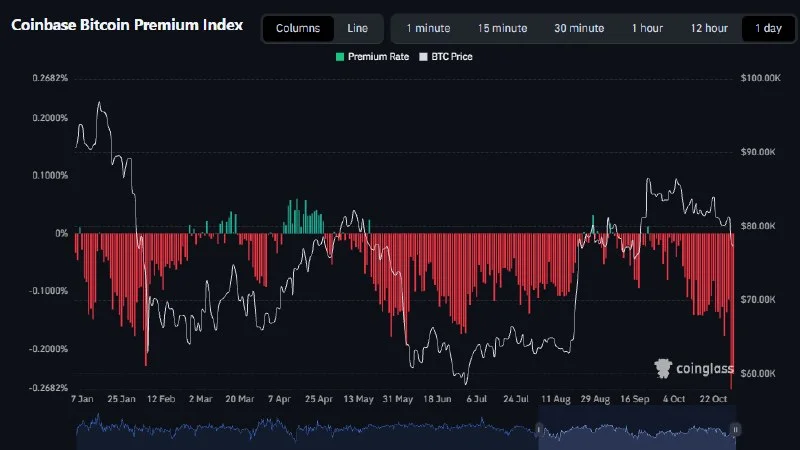Click the '6 Jul' date axis label

point(477,398)
